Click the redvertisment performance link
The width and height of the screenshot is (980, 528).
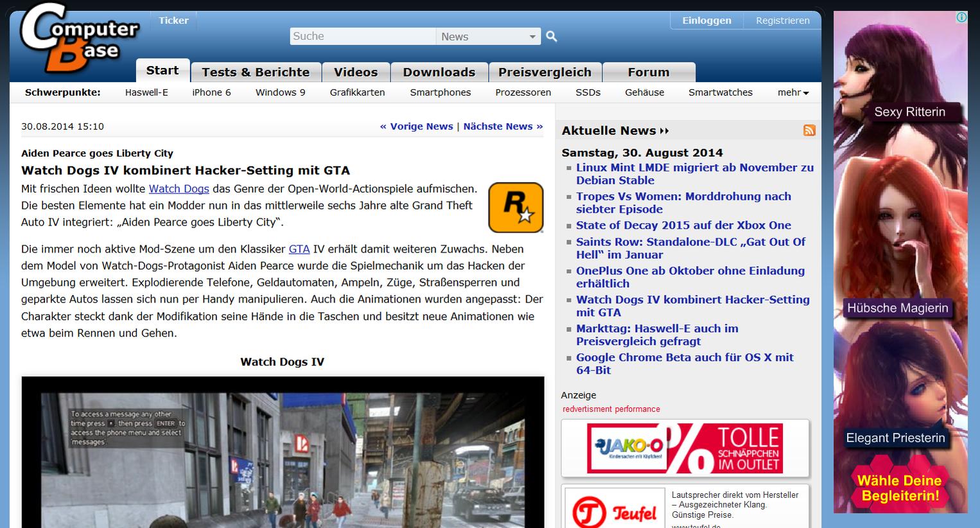pos(611,409)
